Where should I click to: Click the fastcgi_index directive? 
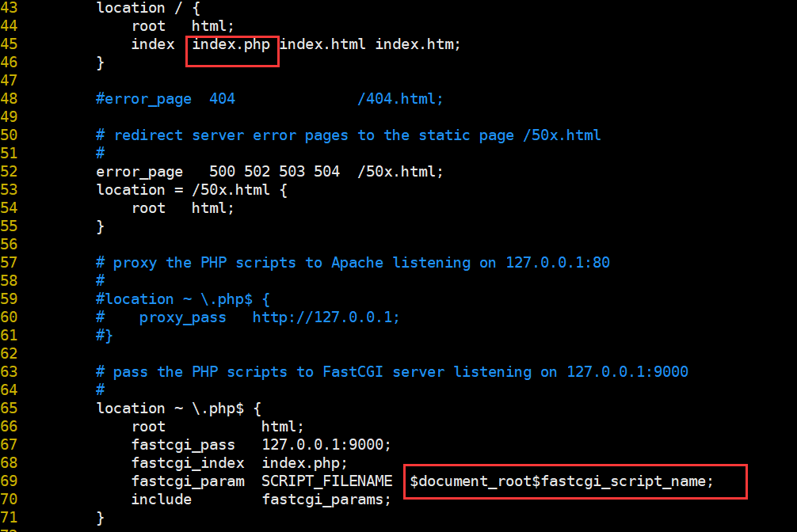pos(188,463)
